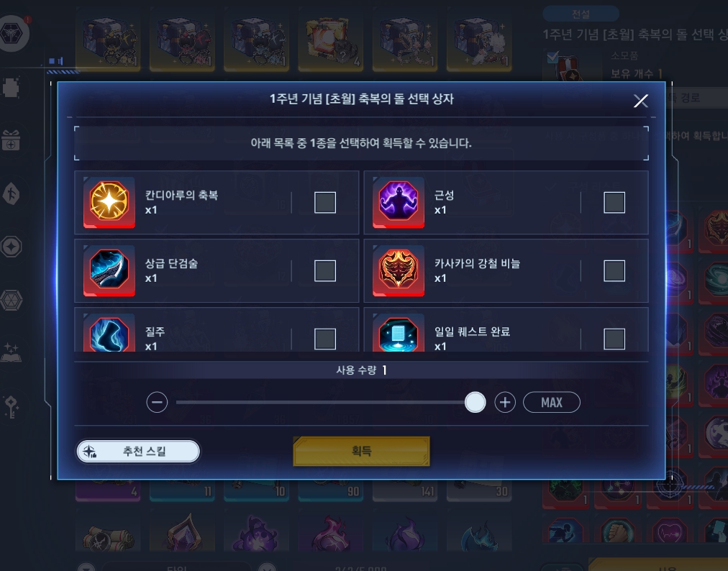Screen dimensions: 728x571
Task: Decrease quantity with the minus button
Action: 157,402
